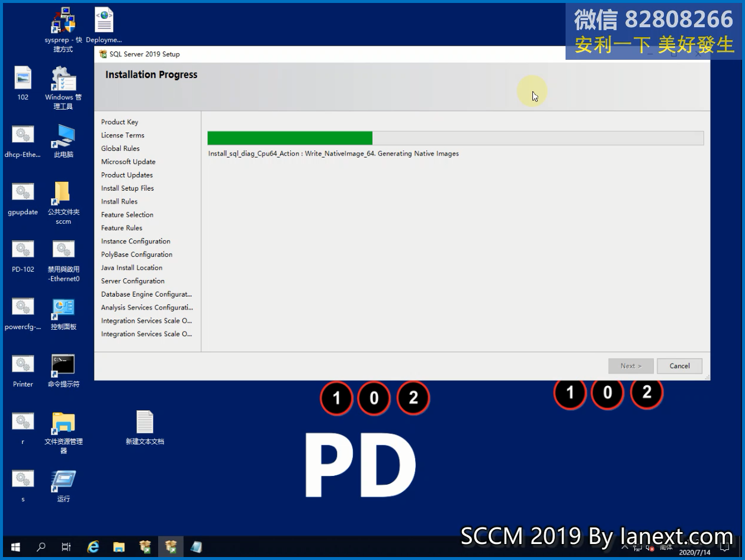Viewport: 745px width, 560px height.
Task: Select the powercfg-... desktop icon
Action: (x=23, y=307)
